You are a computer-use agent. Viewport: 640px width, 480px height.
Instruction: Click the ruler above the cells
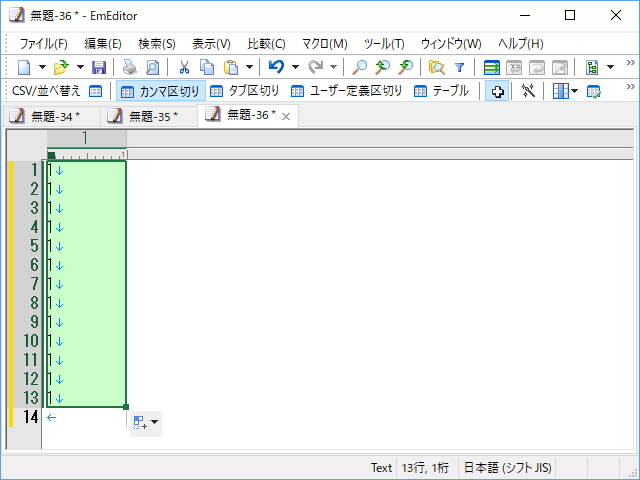(87, 155)
